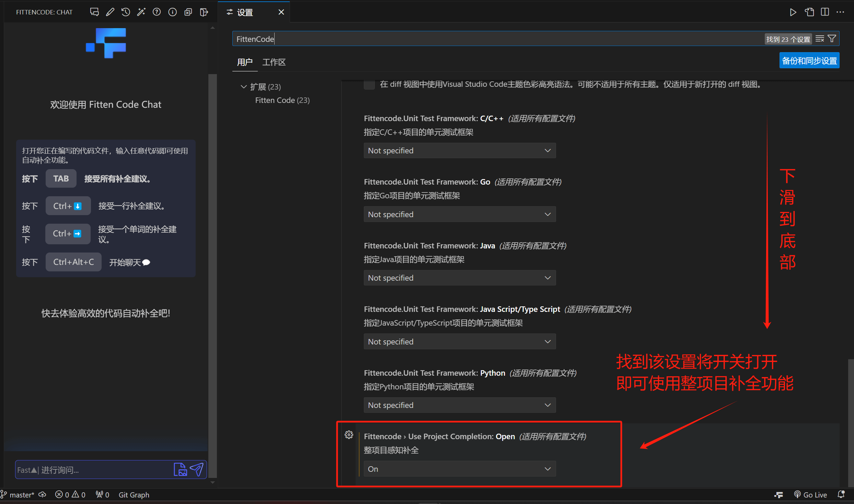
Task: Click the logout icon in chat header
Action: click(204, 12)
